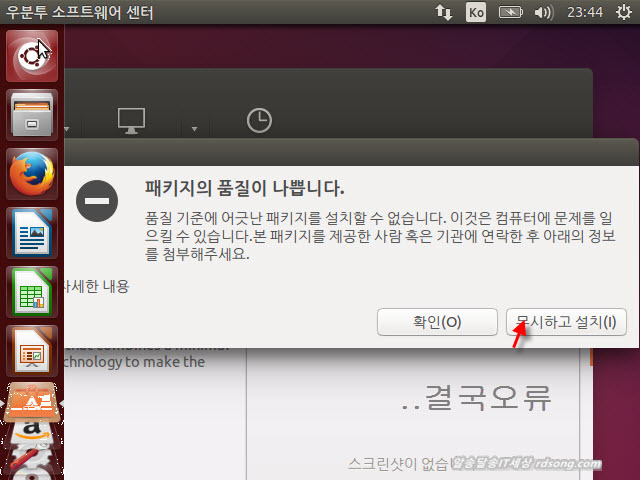The image size is (640, 480).
Task: Launch LibreOffice Writer from the launcher
Action: (x=32, y=233)
